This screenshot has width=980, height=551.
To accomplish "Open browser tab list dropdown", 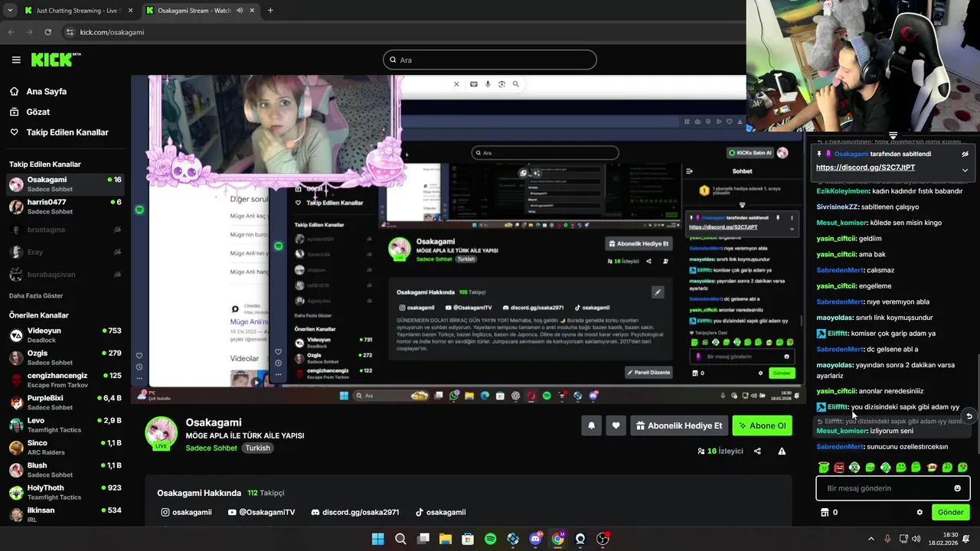I will 9,11.
